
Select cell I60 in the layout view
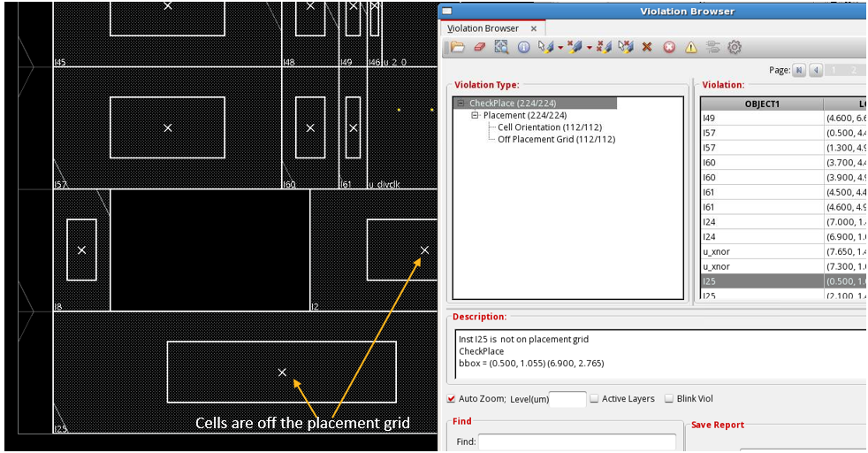310,128
